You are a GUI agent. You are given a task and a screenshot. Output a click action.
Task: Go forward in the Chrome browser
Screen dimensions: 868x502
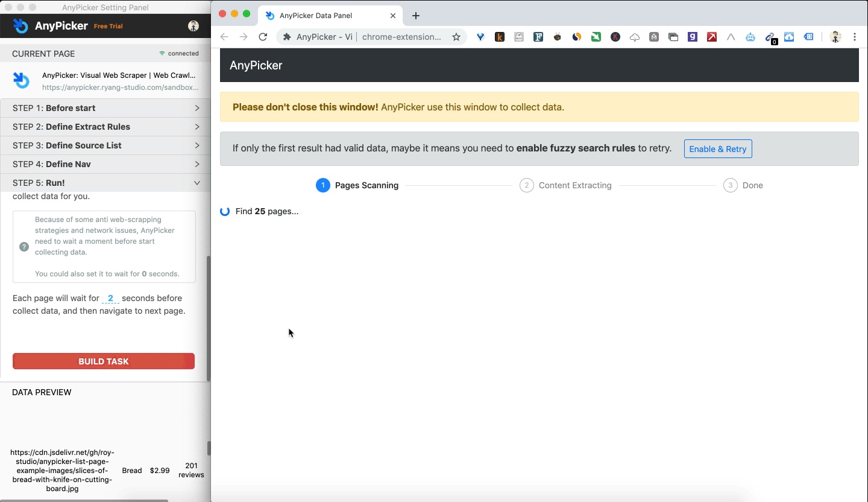point(244,37)
